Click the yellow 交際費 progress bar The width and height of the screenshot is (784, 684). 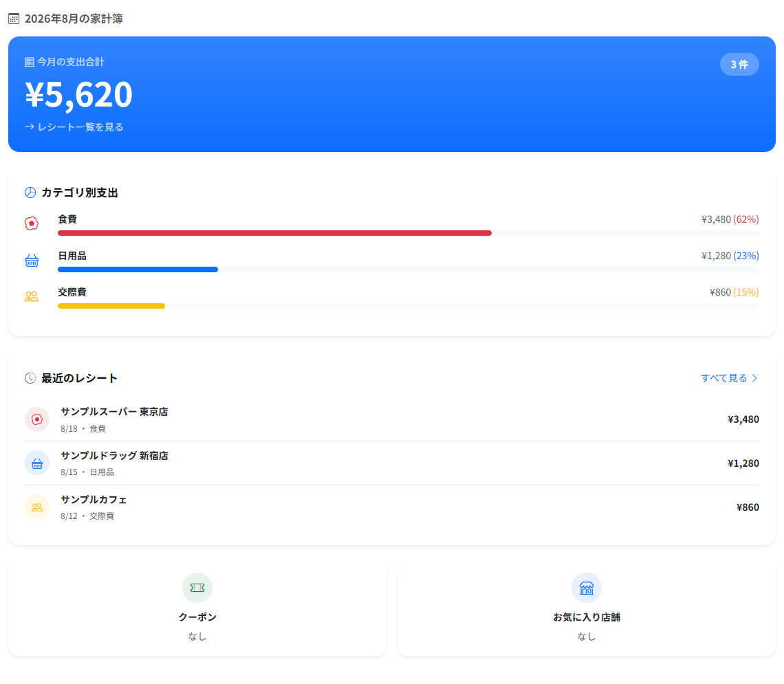111,306
